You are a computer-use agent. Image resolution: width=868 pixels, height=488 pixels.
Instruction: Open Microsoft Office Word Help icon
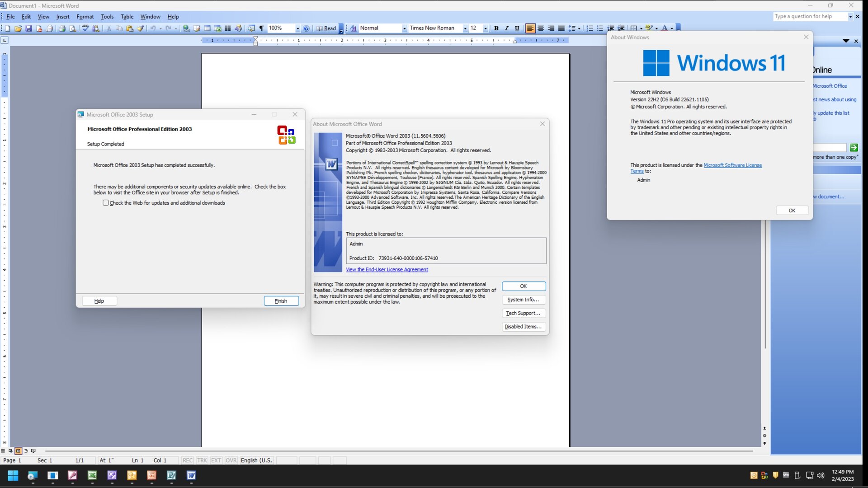307,28
